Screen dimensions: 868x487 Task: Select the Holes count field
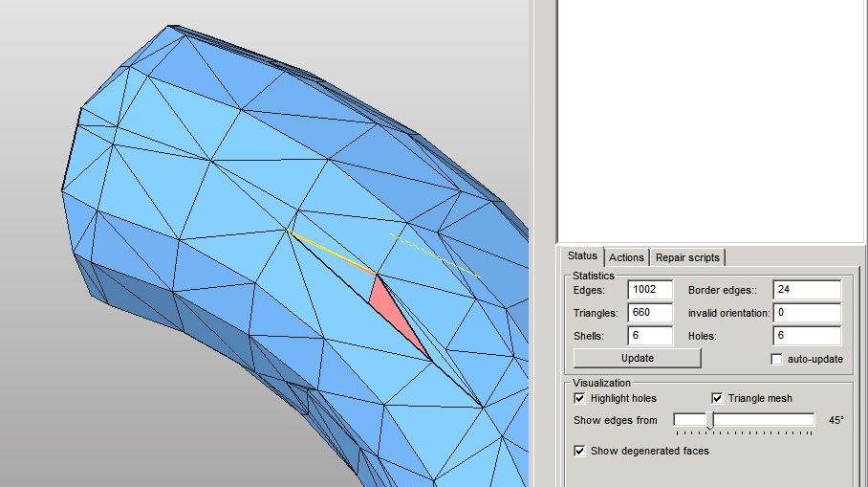[806, 336]
